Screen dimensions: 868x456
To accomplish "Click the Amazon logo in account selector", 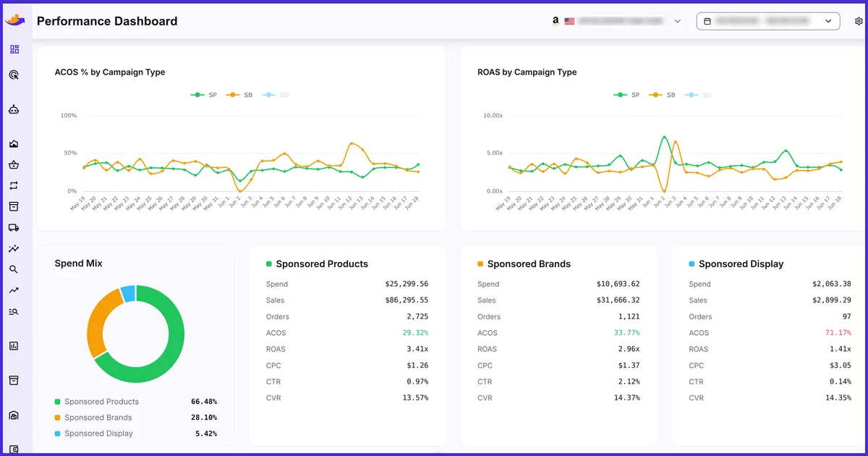I will pyautogui.click(x=556, y=21).
